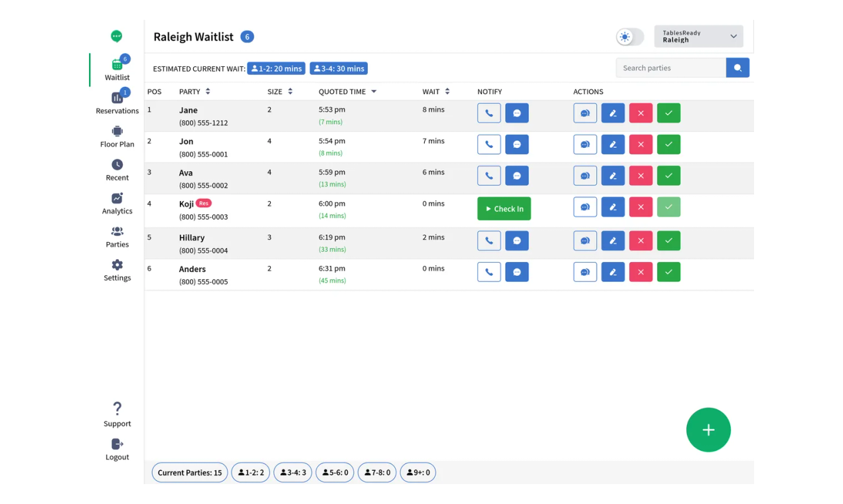Open the Parties page in sidebar

[117, 237]
